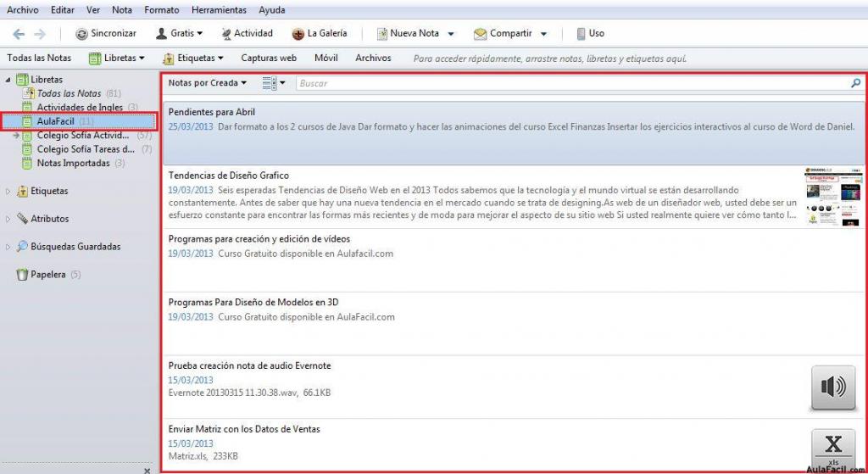Click the Móvil shortcut

[326, 59]
